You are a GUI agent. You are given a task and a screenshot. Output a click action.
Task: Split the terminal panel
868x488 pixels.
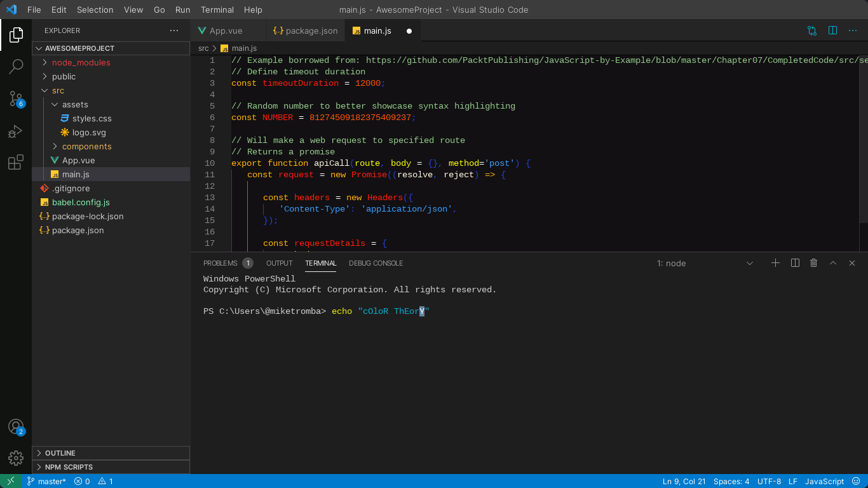point(795,263)
